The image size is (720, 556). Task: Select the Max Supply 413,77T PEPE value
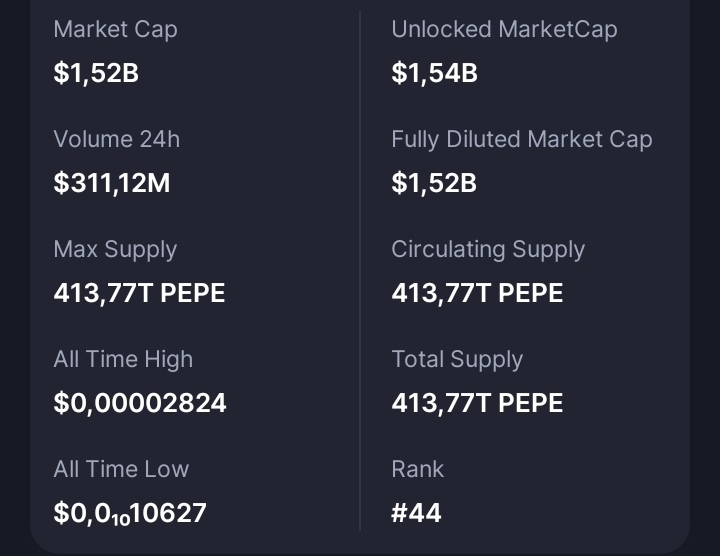139,293
